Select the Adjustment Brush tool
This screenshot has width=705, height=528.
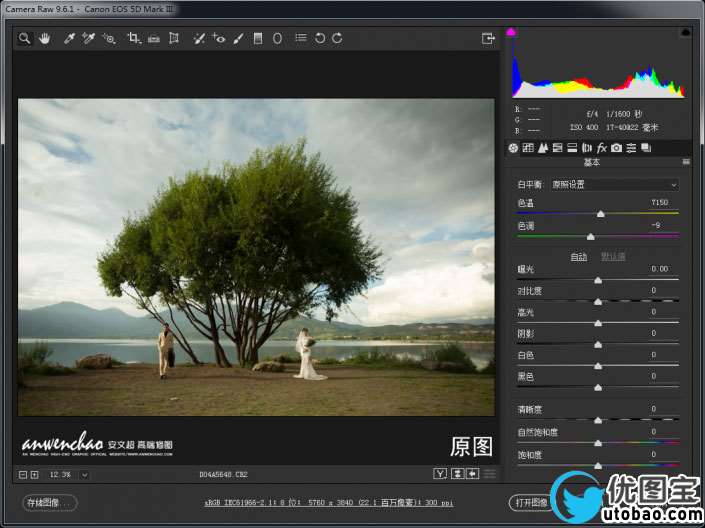[238, 39]
